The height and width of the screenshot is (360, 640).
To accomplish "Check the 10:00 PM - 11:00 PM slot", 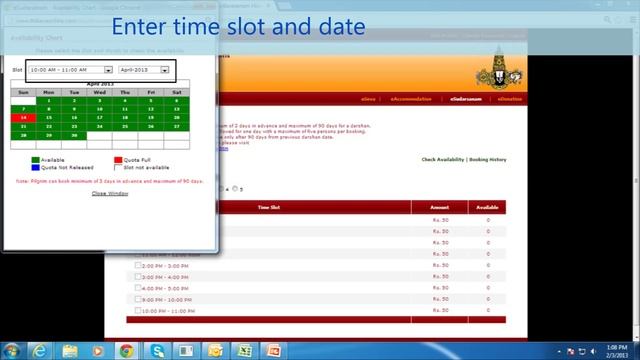I will pos(138,311).
